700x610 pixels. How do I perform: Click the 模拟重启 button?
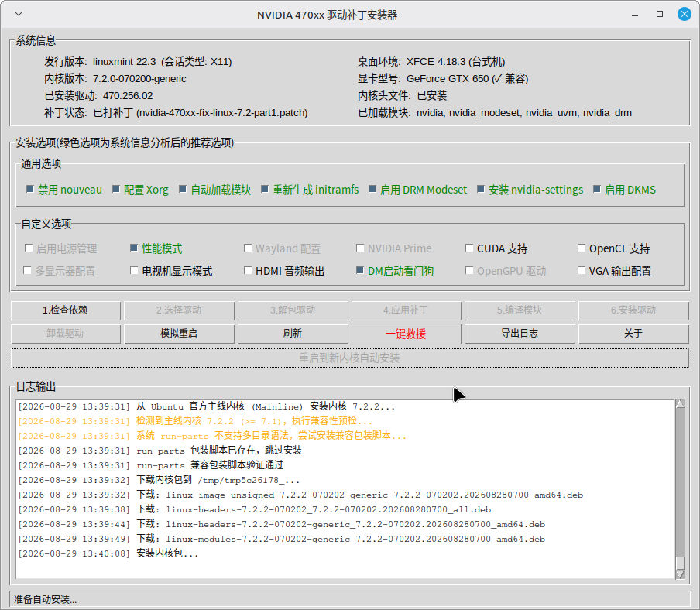tap(179, 334)
